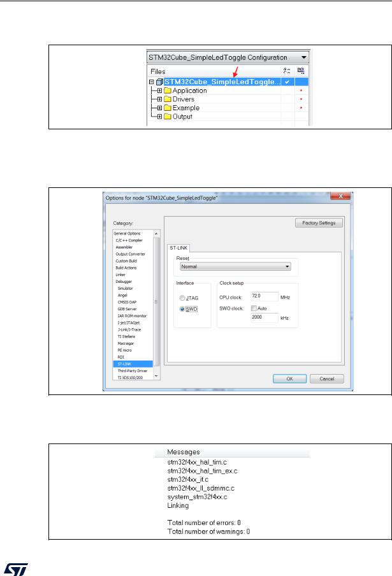This screenshot has width=392, height=576.
Task: Select C/C++ Compiler category
Action: pyautogui.click(x=129, y=240)
